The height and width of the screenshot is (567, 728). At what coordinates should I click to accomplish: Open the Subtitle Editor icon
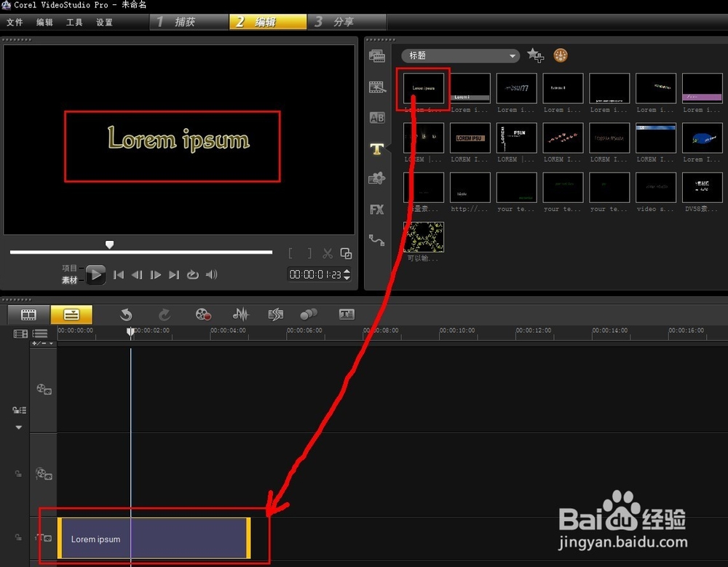click(347, 314)
